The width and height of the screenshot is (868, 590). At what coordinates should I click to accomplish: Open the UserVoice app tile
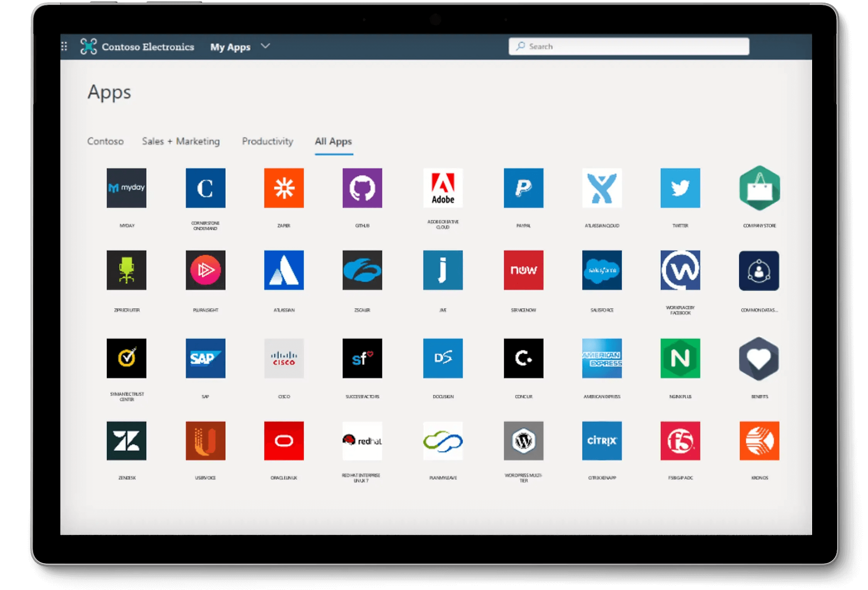[205, 441]
